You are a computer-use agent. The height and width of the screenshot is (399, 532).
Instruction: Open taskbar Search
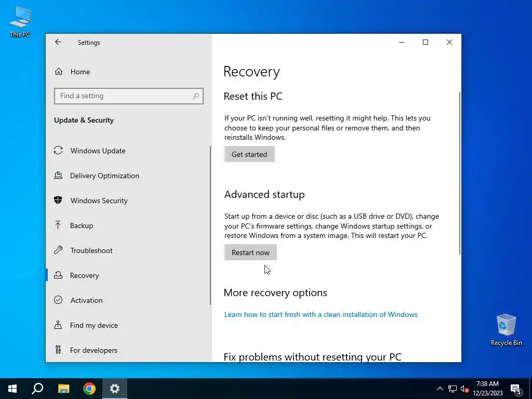[x=37, y=389]
